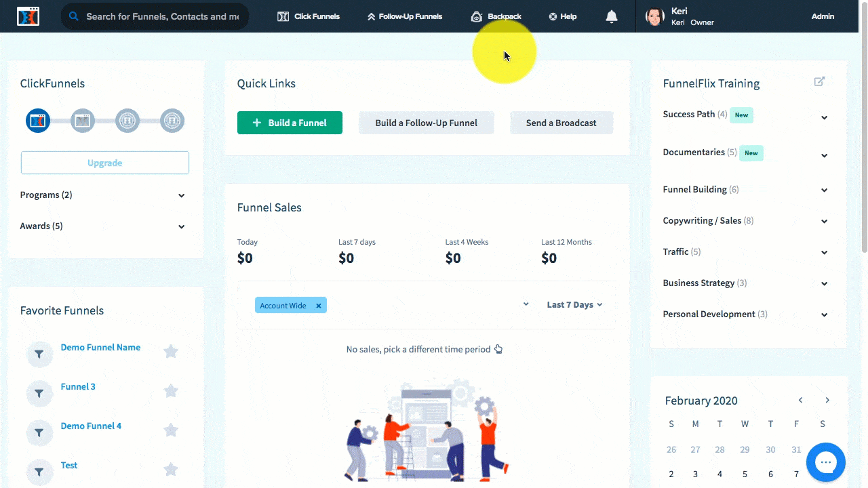
Task: Toggle the star next to Demo Funnel 4
Action: [x=170, y=430]
